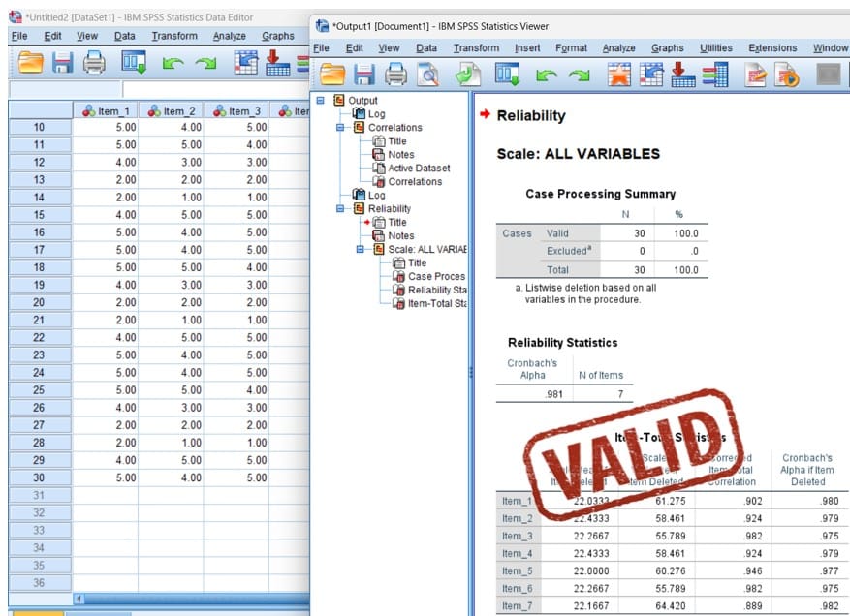Collapse Scale: ALL VARIABLES outline node

[x=360, y=249]
